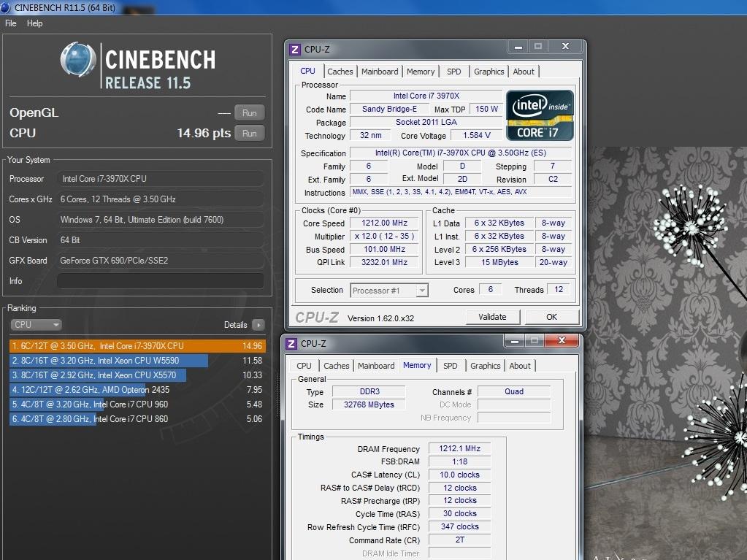Screen dimensions: 747x560
Task: Switch to SPD tab in upper CPU-Z
Action: [454, 72]
